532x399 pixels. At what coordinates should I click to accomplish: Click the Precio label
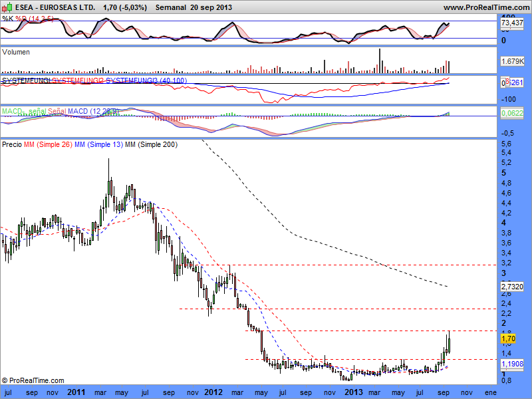coord(12,144)
